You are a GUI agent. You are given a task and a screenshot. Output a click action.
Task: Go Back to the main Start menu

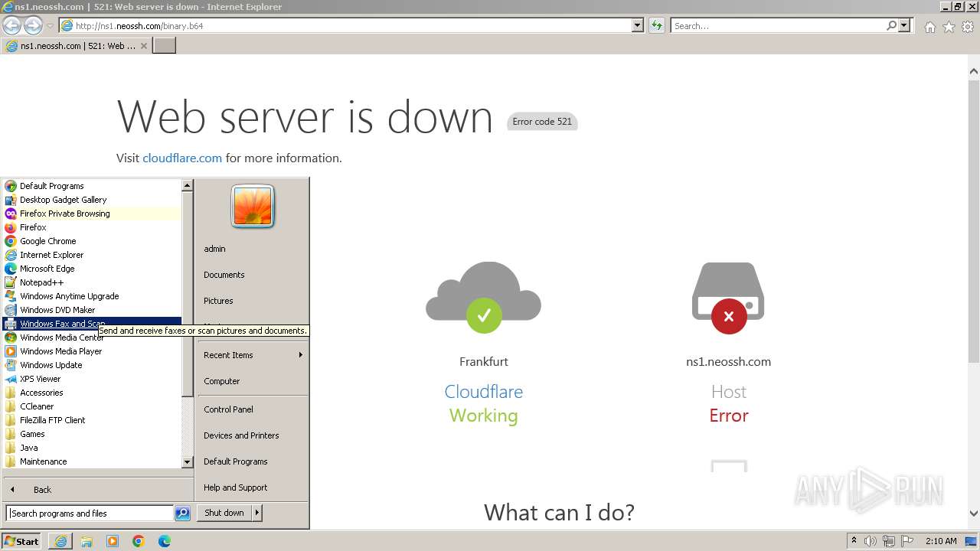[98, 490]
